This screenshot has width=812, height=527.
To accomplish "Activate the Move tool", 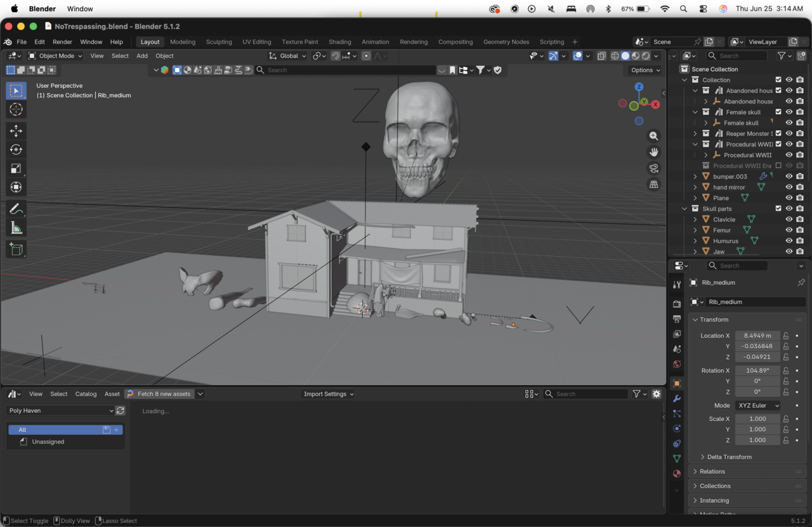I will click(x=16, y=131).
